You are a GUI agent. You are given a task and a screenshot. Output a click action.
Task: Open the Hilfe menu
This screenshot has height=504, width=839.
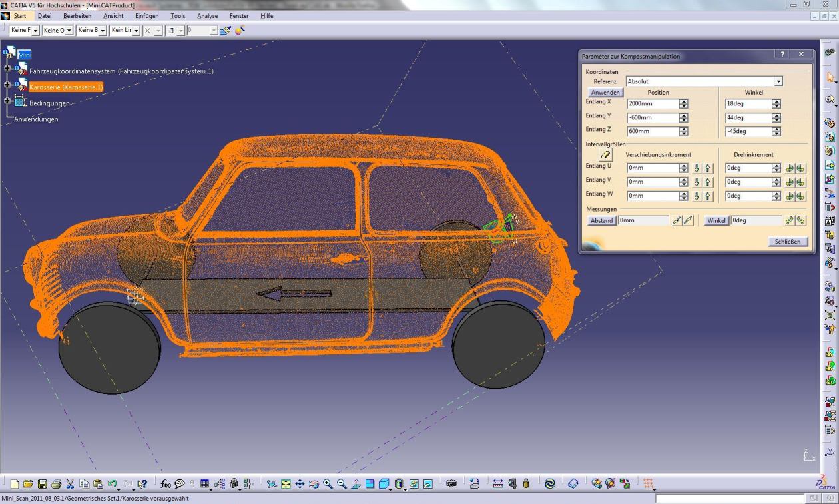tap(266, 16)
